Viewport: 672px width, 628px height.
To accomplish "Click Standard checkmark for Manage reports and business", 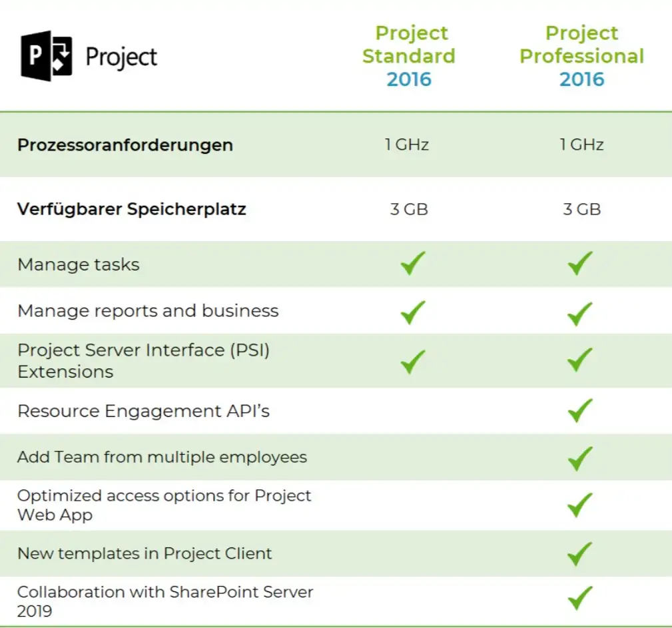I will click(x=413, y=311).
